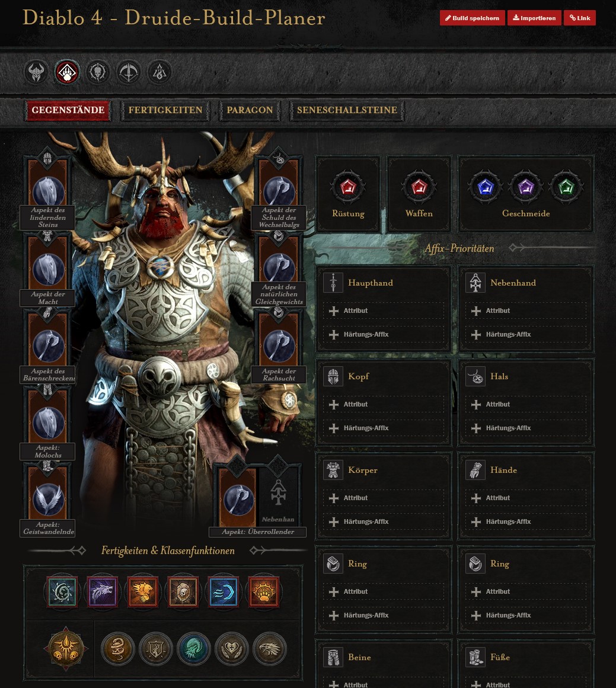Choose the red Rüstung gem socket
This screenshot has width=616, height=688.
point(348,187)
